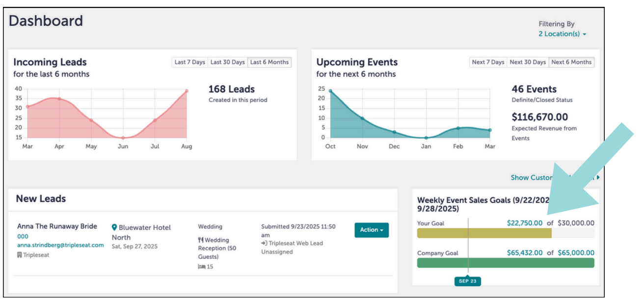The height and width of the screenshot is (299, 644).
Task: Switch Upcoming Events to Next 7 Days
Action: (x=488, y=62)
